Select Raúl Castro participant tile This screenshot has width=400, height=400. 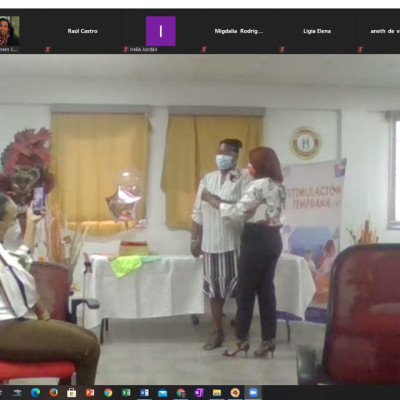(x=82, y=31)
